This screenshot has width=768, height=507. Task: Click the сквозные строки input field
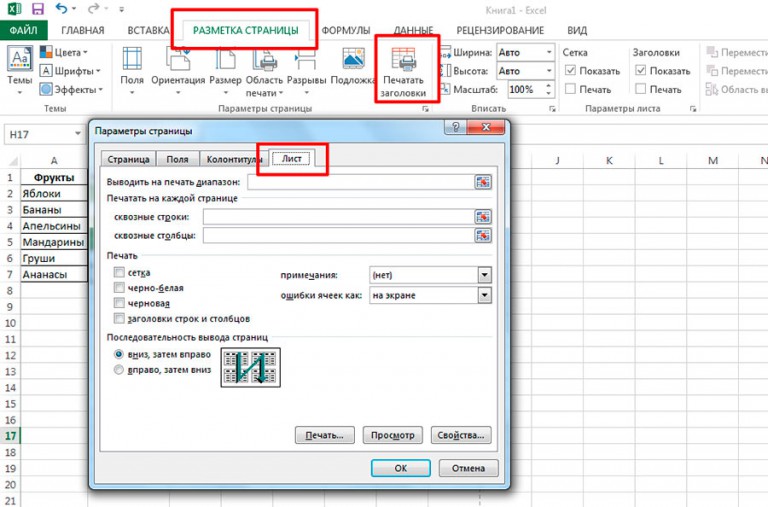click(x=338, y=217)
